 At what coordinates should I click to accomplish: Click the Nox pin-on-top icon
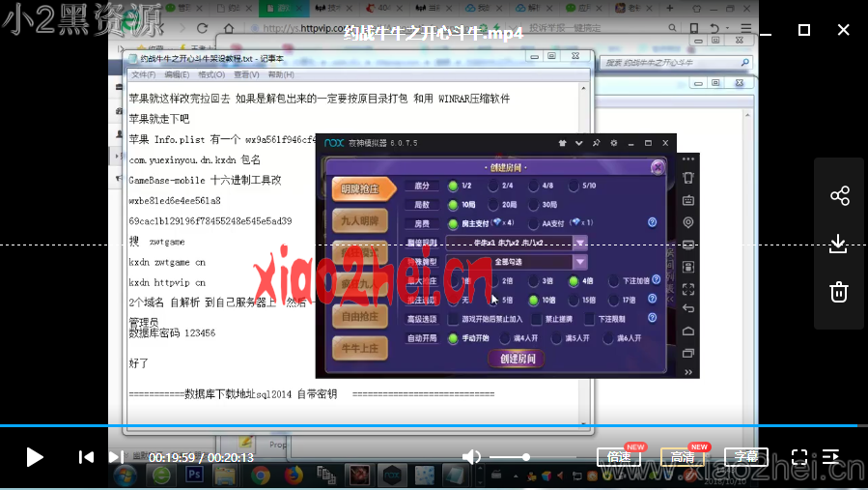[x=596, y=143]
